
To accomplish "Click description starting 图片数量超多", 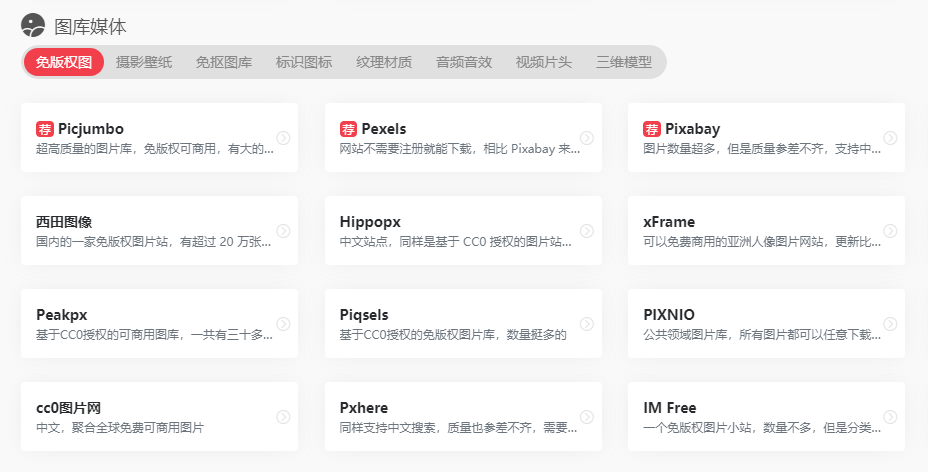I will coord(762,149).
